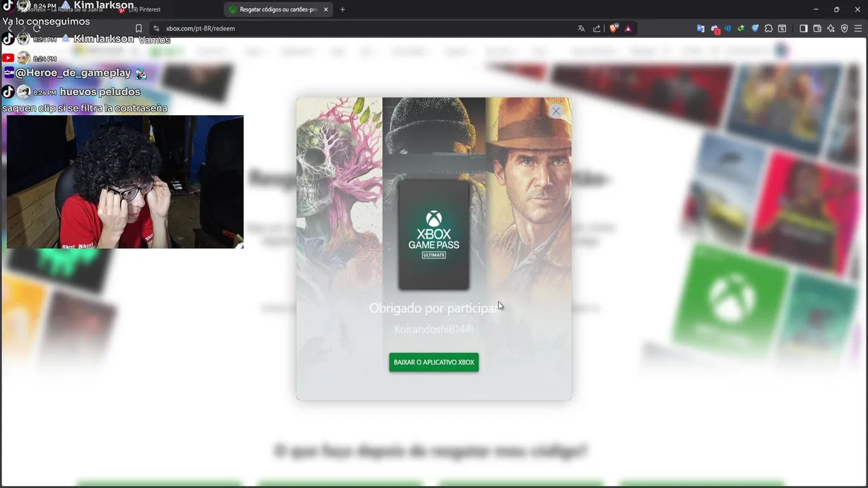Open a new browser tab
The image size is (868, 488).
[x=342, y=9]
